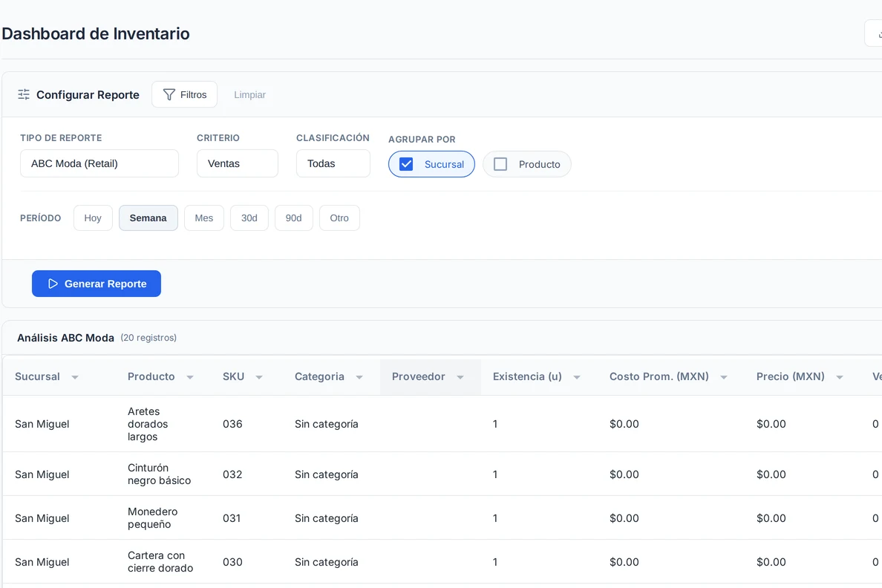Viewport: 882px width, 588px height.
Task: Toggle the Sucursal grouping checkbox
Action: [406, 164]
